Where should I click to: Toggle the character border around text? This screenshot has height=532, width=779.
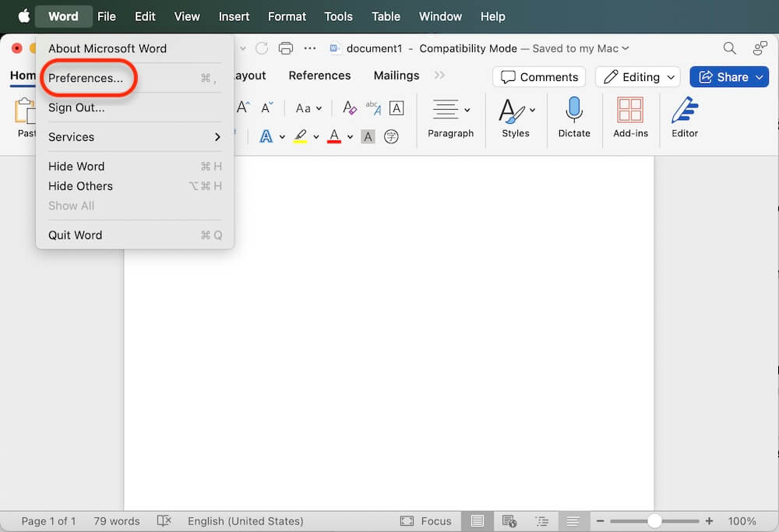(x=397, y=107)
